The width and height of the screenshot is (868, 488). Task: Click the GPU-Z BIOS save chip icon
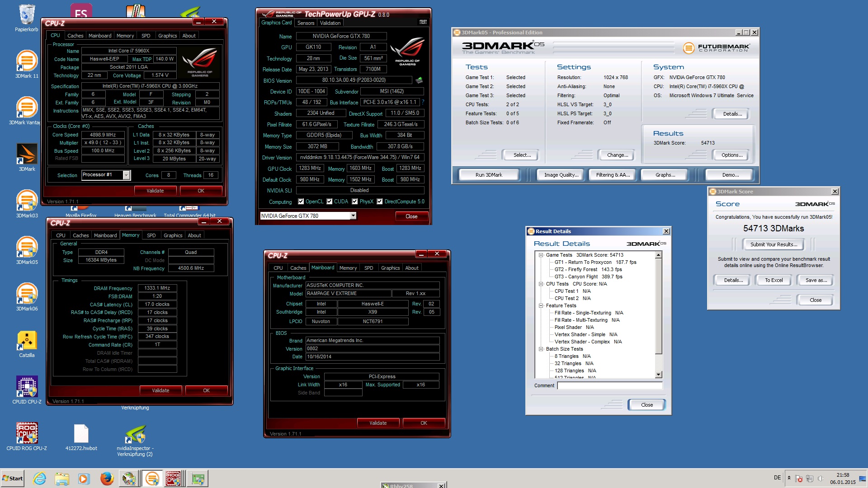[x=419, y=80]
